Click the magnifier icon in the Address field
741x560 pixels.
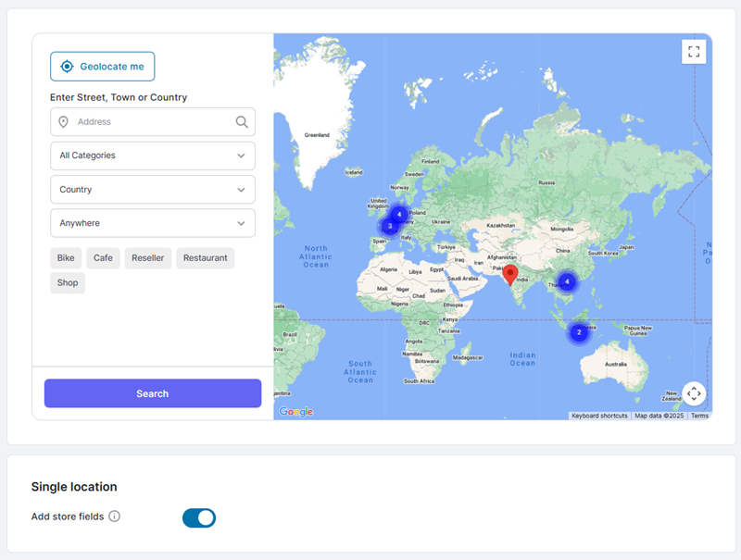tap(242, 122)
